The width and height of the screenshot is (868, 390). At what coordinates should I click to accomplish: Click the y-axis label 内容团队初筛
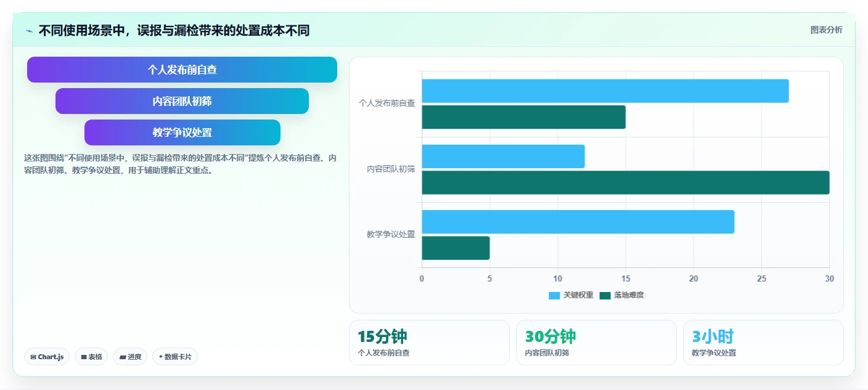tap(391, 169)
